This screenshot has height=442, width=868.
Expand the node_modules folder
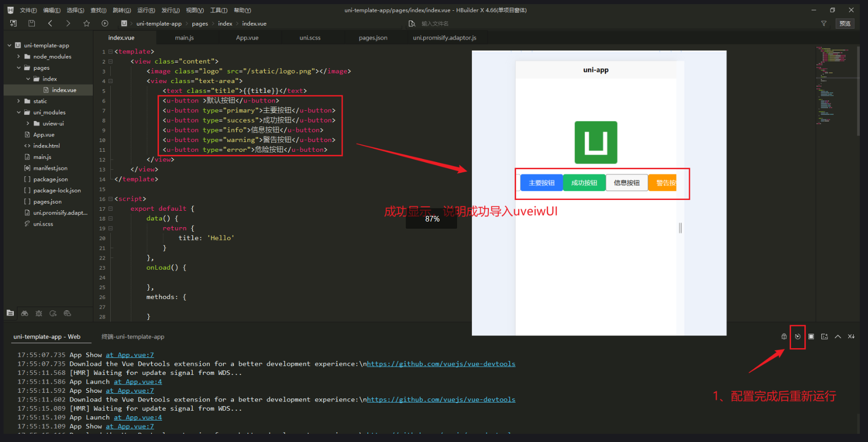point(18,56)
